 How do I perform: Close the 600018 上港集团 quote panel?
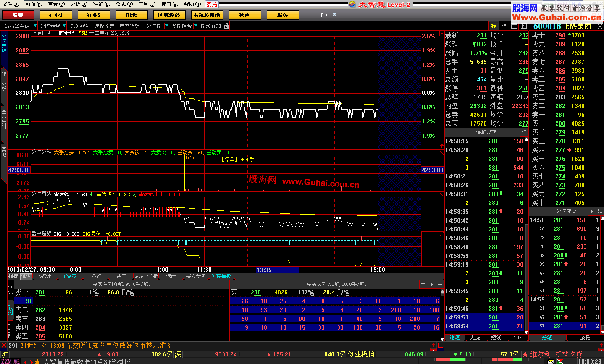tap(600, 26)
